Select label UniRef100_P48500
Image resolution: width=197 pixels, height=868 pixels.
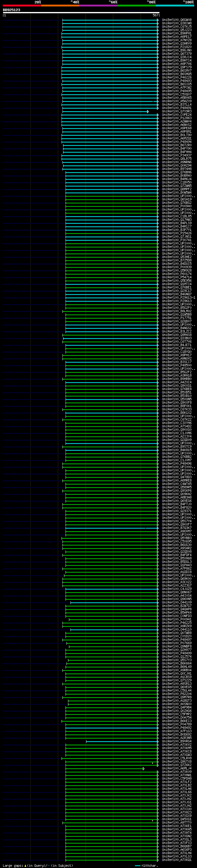(177, 365)
